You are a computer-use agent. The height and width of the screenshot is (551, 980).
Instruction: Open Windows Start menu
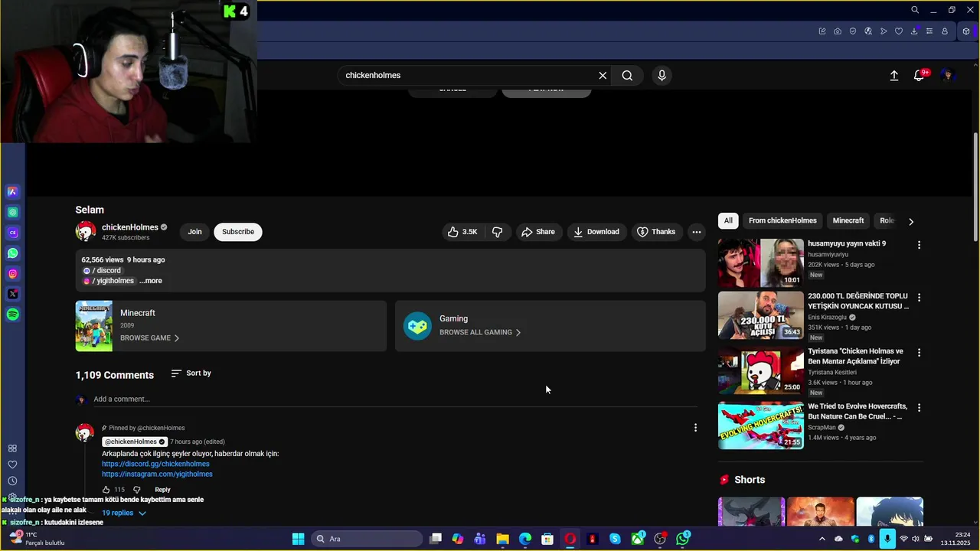coord(298,539)
